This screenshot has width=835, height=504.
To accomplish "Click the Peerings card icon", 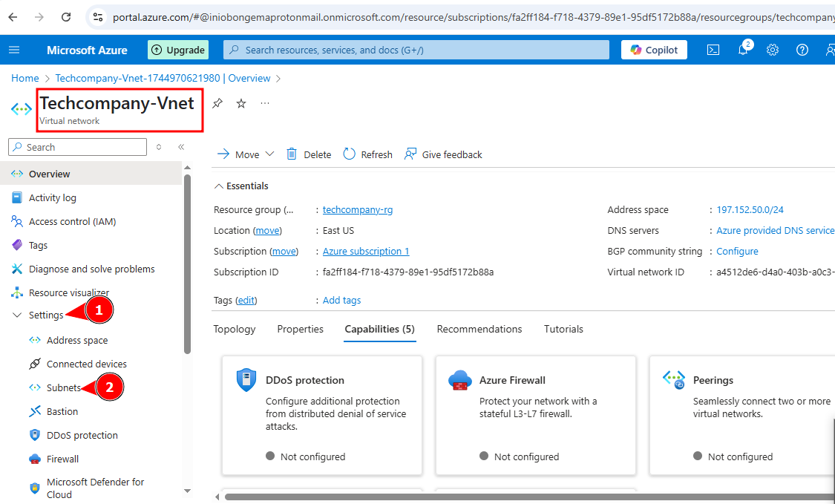I will [674, 380].
